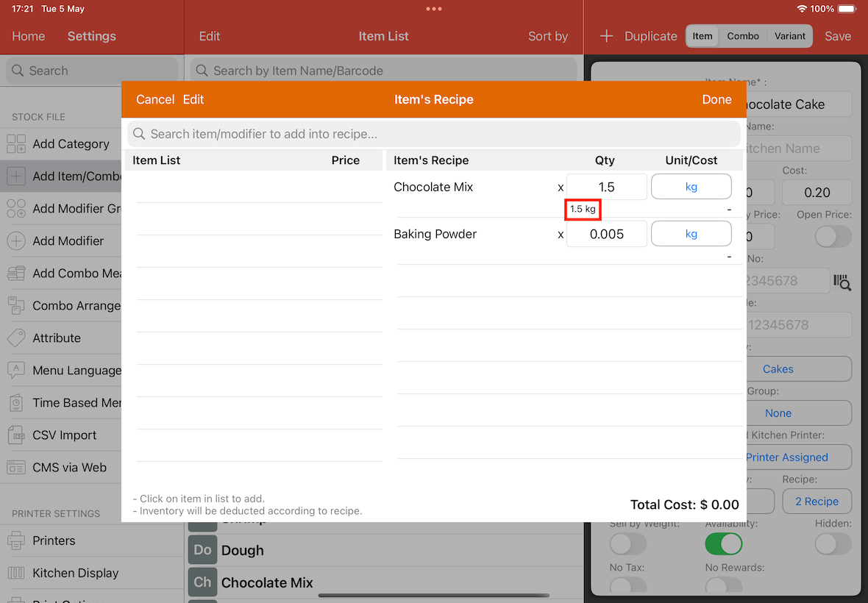Tap magnifier icon in Item Name/Barcode search
Viewport: 868px width, 603px height.
[x=202, y=71]
